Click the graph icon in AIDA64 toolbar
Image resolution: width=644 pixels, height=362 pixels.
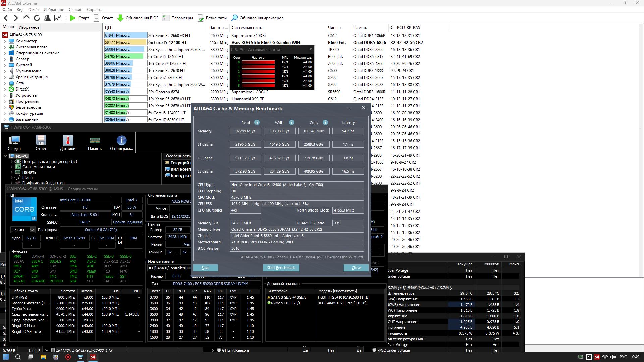pyautogui.click(x=58, y=18)
